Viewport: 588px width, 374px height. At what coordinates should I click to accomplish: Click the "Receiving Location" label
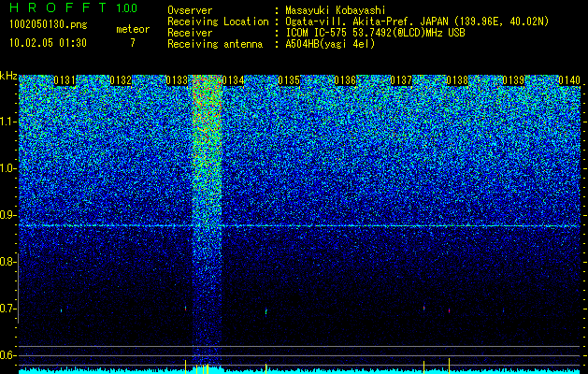pyautogui.click(x=218, y=22)
